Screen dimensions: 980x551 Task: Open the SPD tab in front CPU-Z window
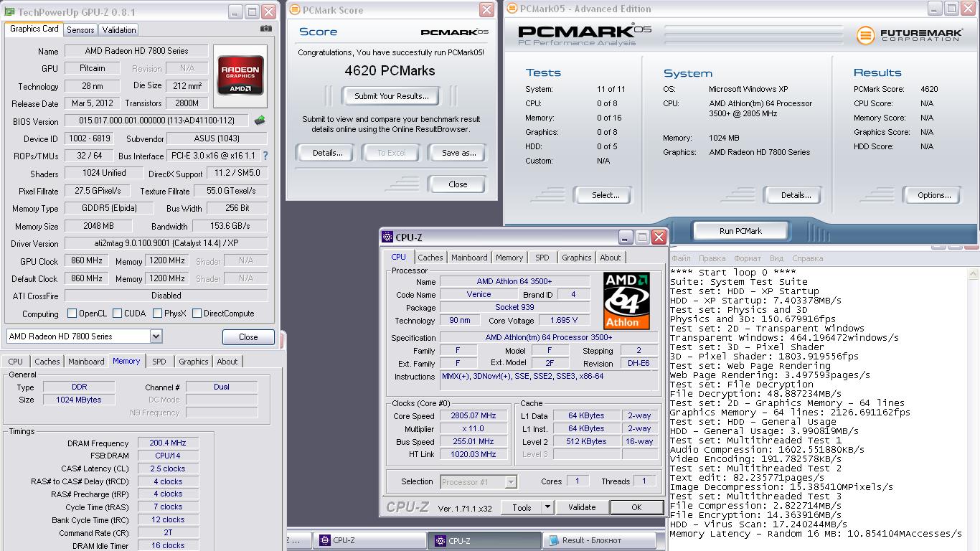tap(542, 258)
